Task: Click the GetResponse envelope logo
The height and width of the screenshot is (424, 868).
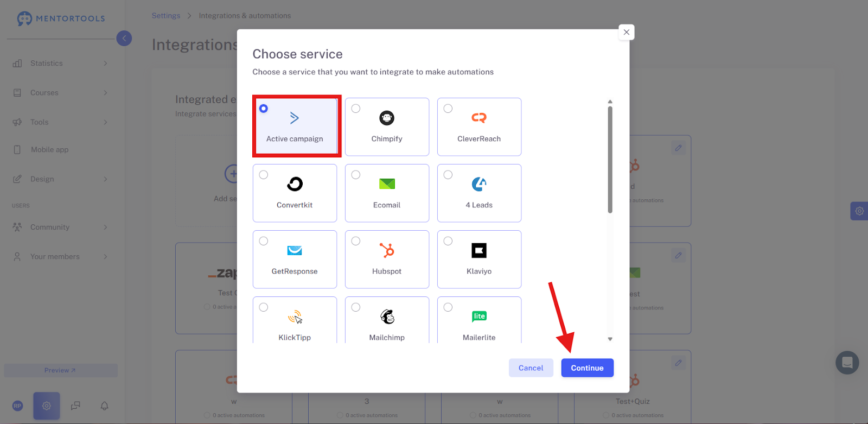Action: (x=295, y=250)
